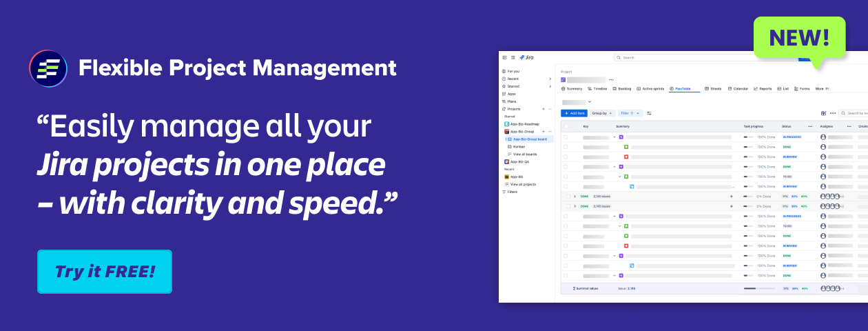Click the Project breadcrumb link

(566, 72)
